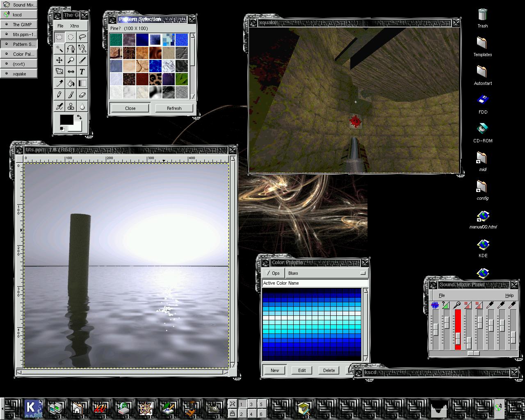This screenshot has width=525, height=420.
Task: Open the Sound Mixer File menu
Action: click(x=442, y=295)
